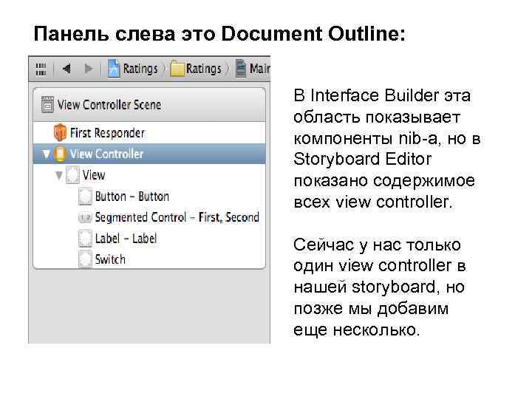Select the View row
This screenshot has height=399, width=532.
coord(149,175)
